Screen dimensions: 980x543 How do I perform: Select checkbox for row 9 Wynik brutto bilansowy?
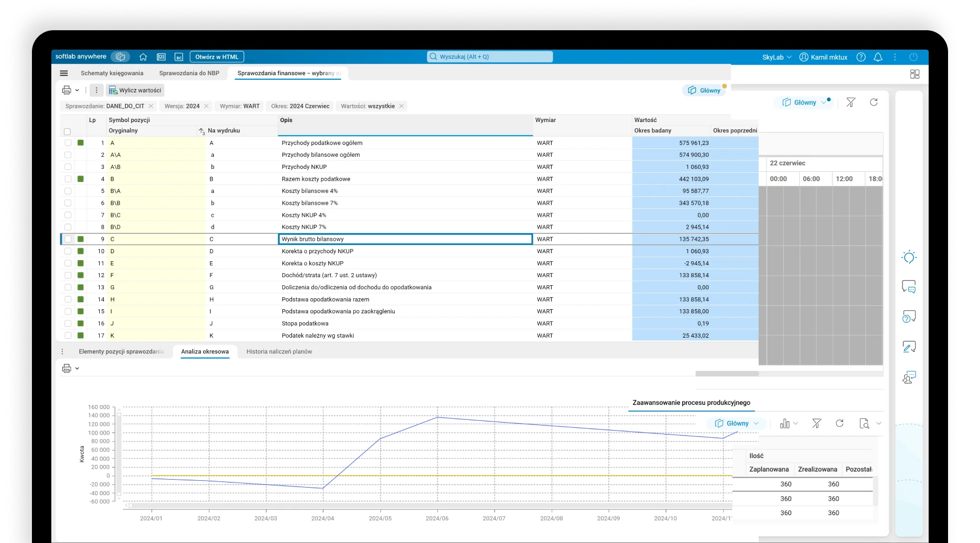click(x=68, y=240)
